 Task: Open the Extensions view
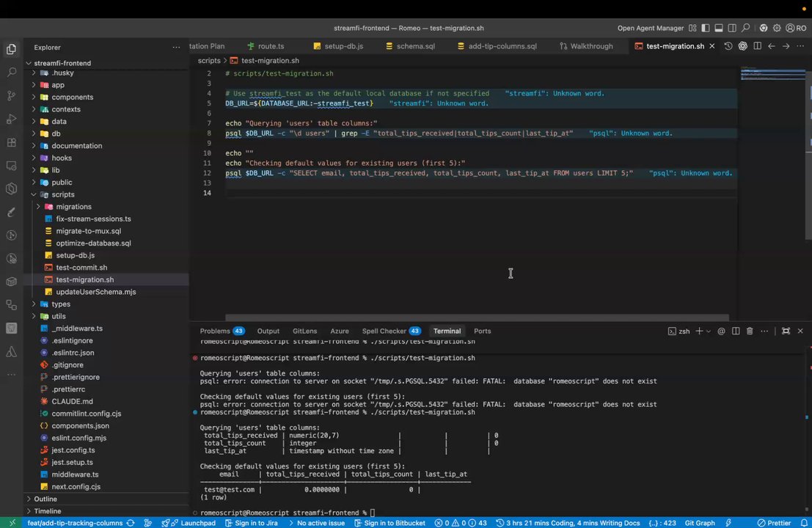coord(11,142)
